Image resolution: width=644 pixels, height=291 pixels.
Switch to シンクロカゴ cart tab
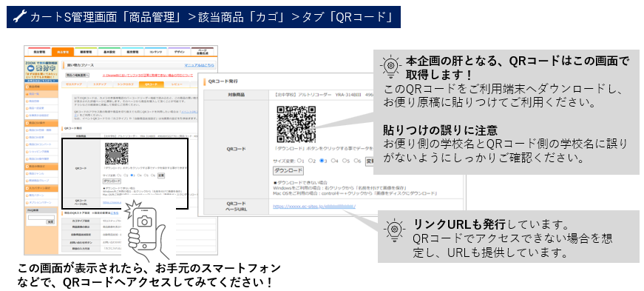pyautogui.click(x=126, y=84)
